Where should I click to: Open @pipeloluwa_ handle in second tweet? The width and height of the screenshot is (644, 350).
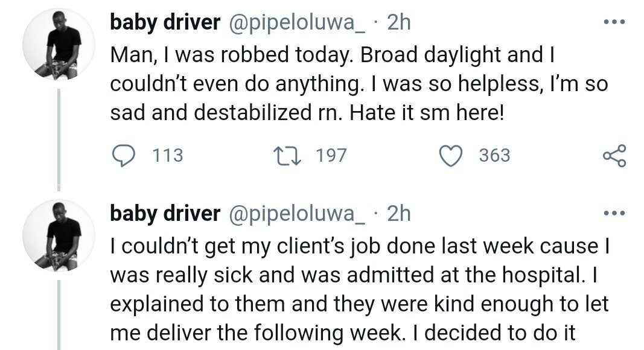[298, 213]
